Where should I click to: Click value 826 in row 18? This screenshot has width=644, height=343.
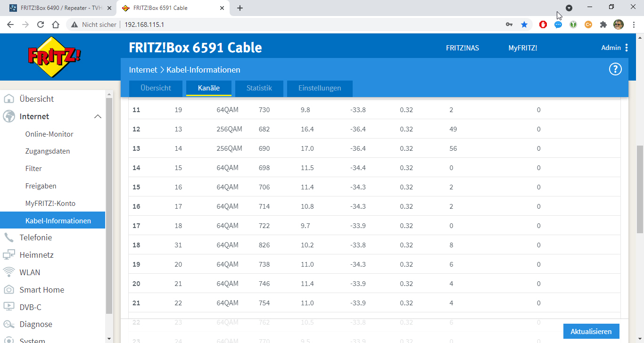coord(264,245)
